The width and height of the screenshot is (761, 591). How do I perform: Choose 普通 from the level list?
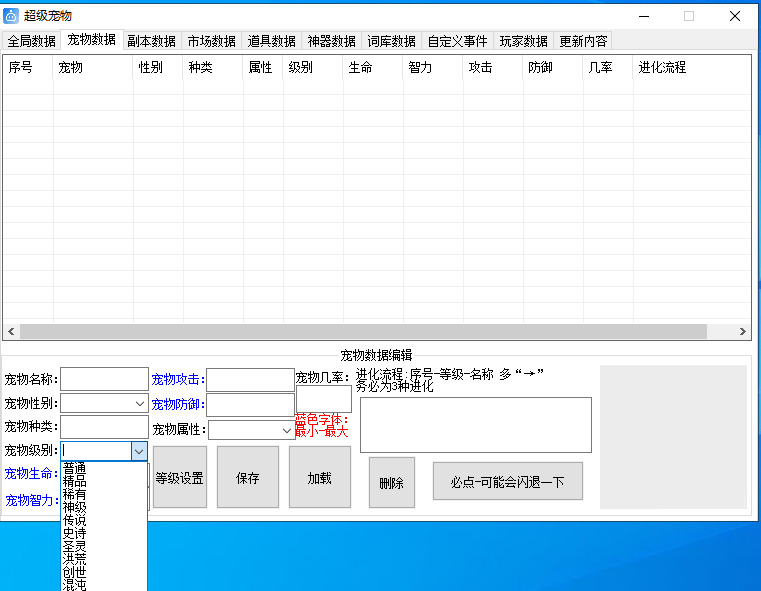(104, 469)
